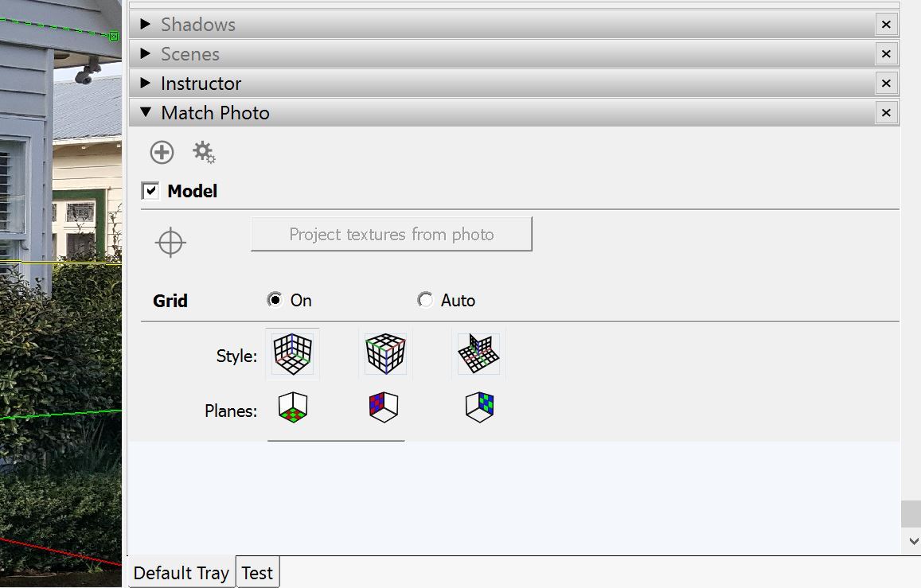Toggle the green/blue plane icon

point(480,407)
